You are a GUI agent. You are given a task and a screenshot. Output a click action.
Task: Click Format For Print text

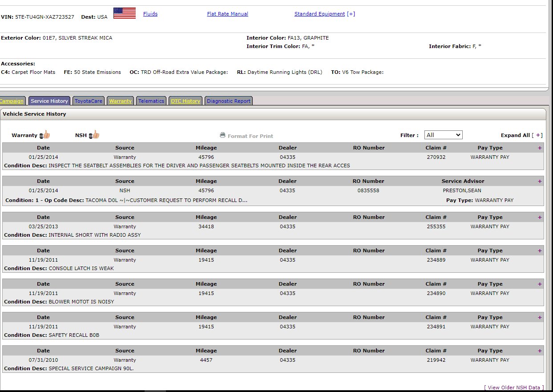(250, 136)
